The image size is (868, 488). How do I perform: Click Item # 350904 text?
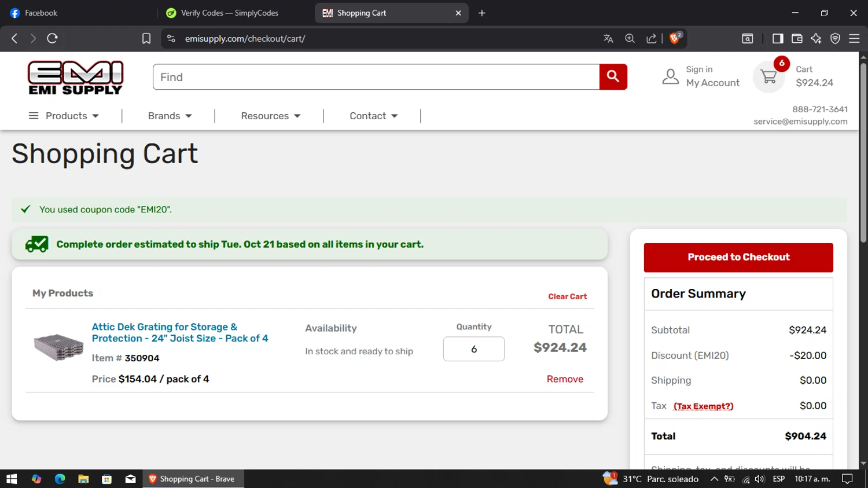click(x=126, y=358)
